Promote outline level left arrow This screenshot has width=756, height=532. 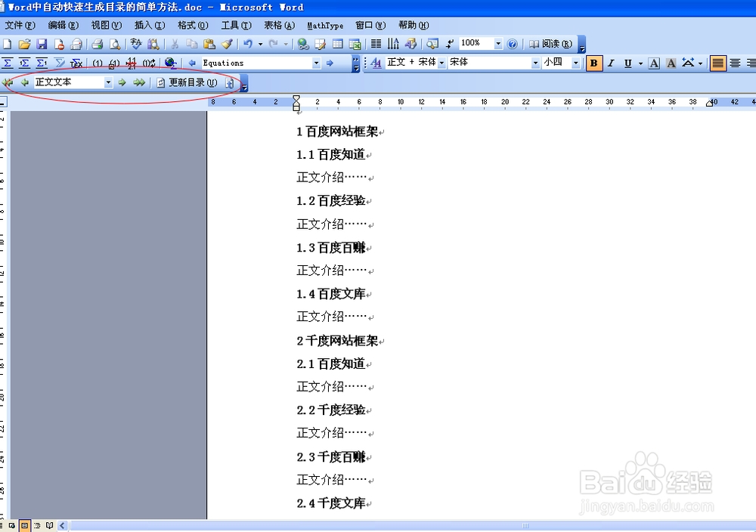[25, 82]
